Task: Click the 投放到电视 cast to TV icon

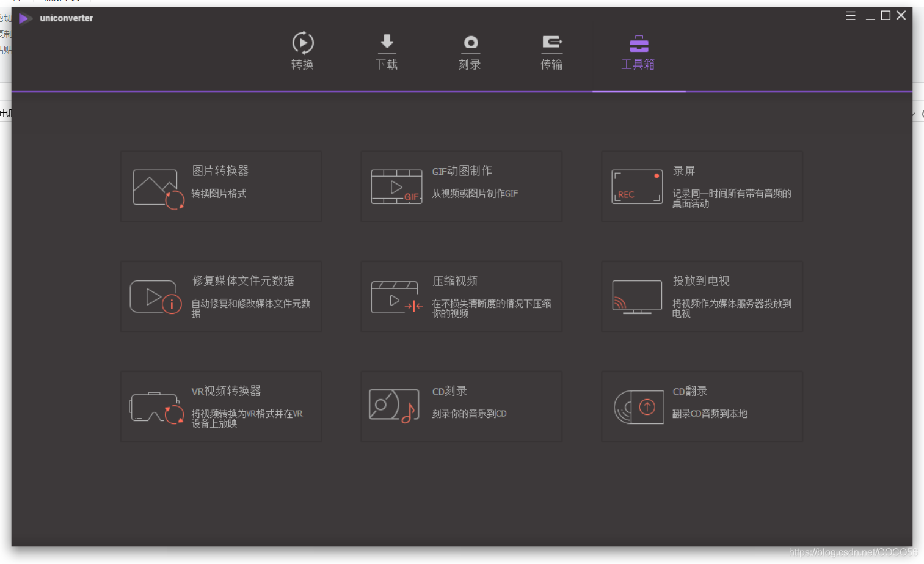Action: [x=637, y=298]
